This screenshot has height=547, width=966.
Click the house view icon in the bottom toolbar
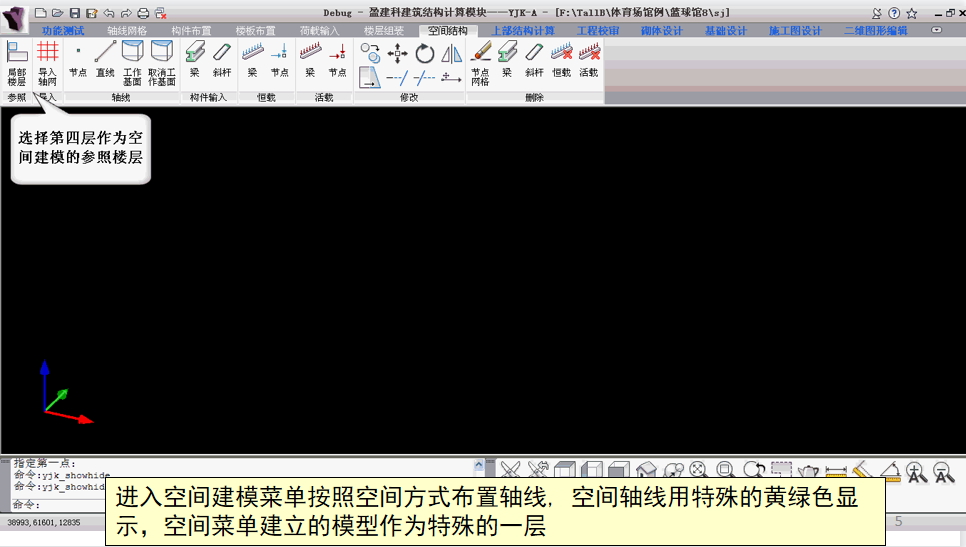click(x=646, y=471)
